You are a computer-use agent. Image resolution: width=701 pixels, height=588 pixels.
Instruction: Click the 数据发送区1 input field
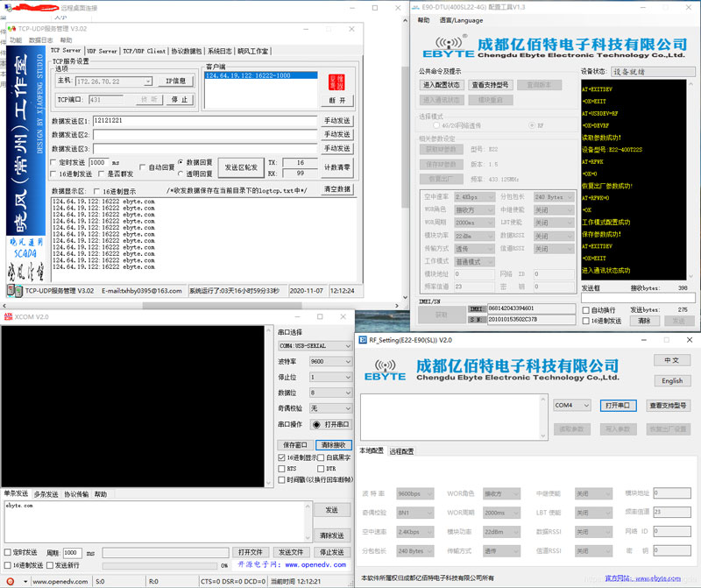(x=206, y=121)
